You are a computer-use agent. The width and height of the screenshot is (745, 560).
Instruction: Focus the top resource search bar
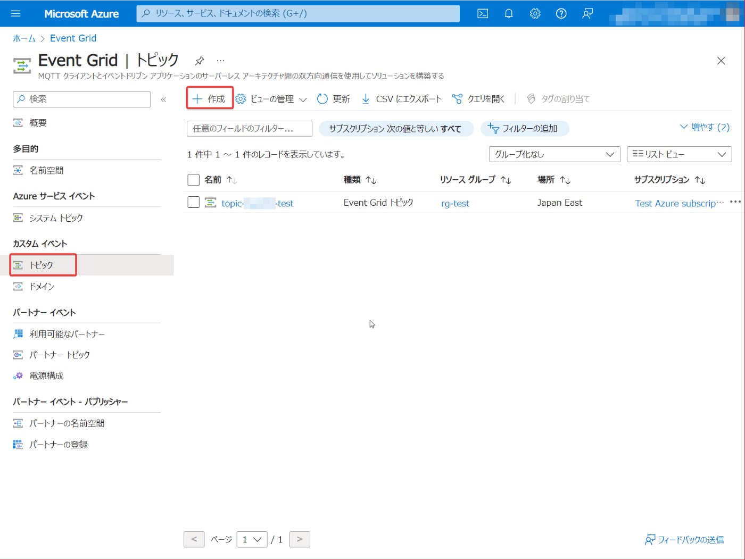[x=298, y=13]
